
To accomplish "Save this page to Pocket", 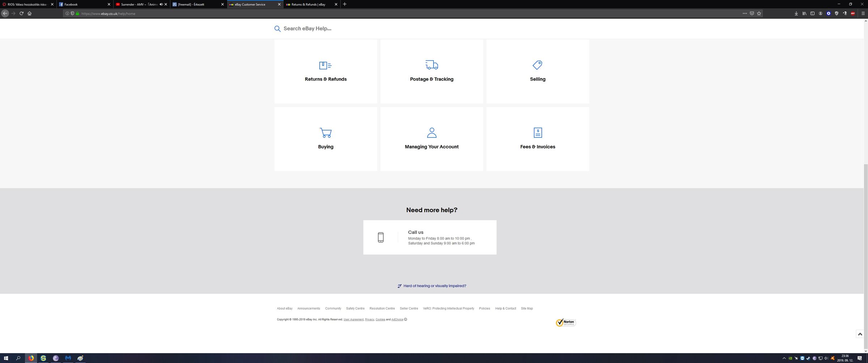I will pyautogui.click(x=752, y=13).
